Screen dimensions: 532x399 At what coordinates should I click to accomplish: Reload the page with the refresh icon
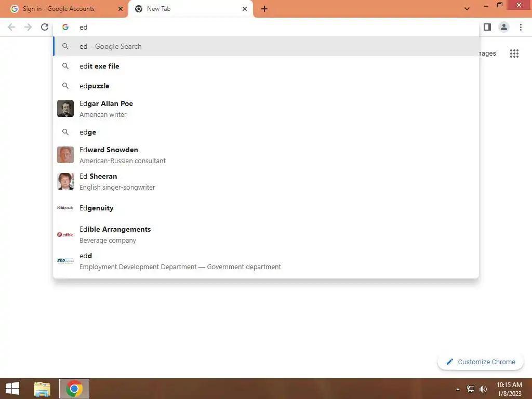tap(45, 27)
